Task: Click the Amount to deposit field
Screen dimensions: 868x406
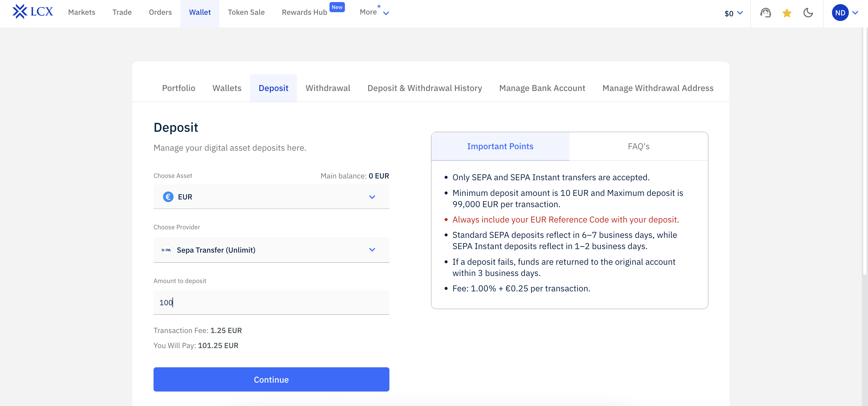Action: [x=271, y=303]
